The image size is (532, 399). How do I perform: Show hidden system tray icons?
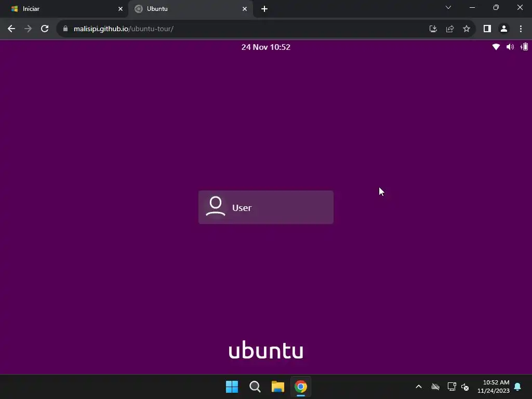point(419,387)
